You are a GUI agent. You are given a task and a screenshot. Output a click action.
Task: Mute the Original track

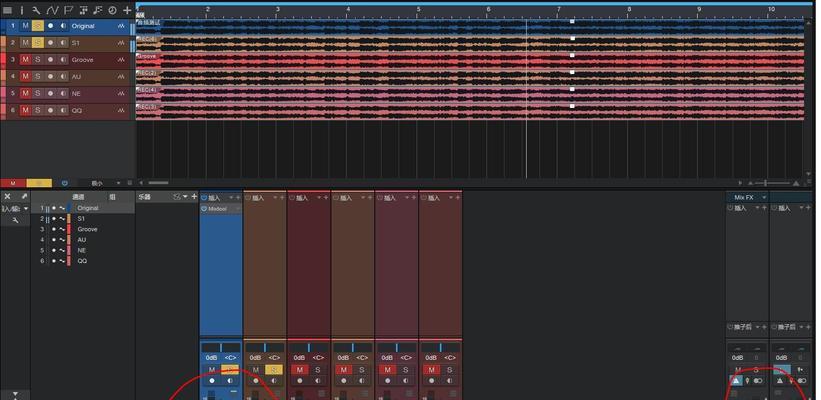coord(26,26)
